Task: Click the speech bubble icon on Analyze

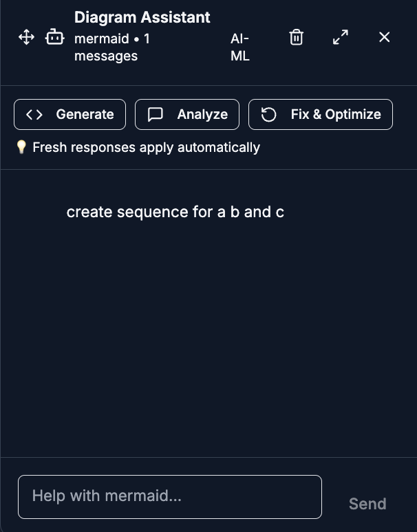Action: click(156, 115)
